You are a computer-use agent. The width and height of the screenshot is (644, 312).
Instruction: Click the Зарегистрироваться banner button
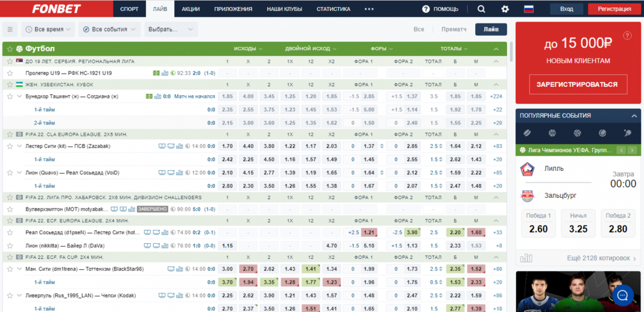click(x=578, y=85)
